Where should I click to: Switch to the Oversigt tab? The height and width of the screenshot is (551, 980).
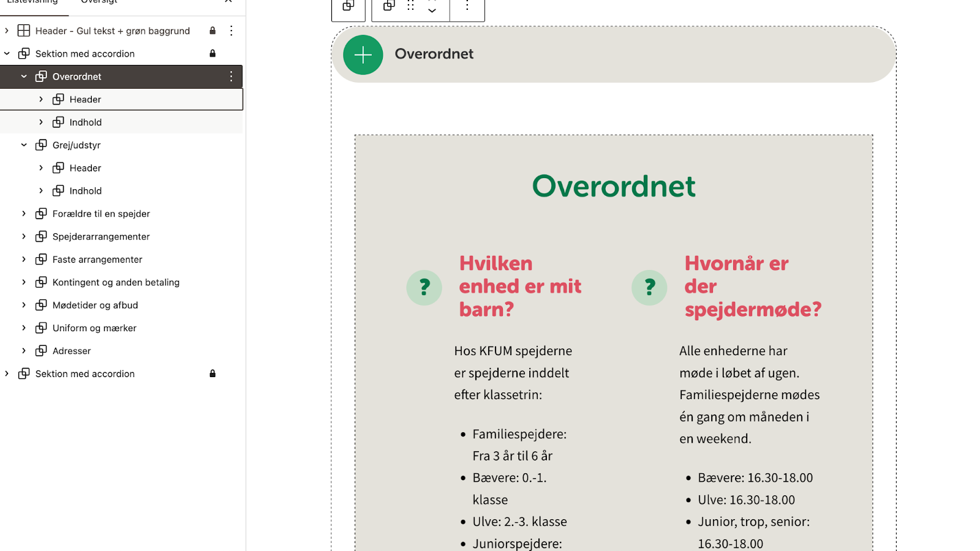[x=99, y=2]
